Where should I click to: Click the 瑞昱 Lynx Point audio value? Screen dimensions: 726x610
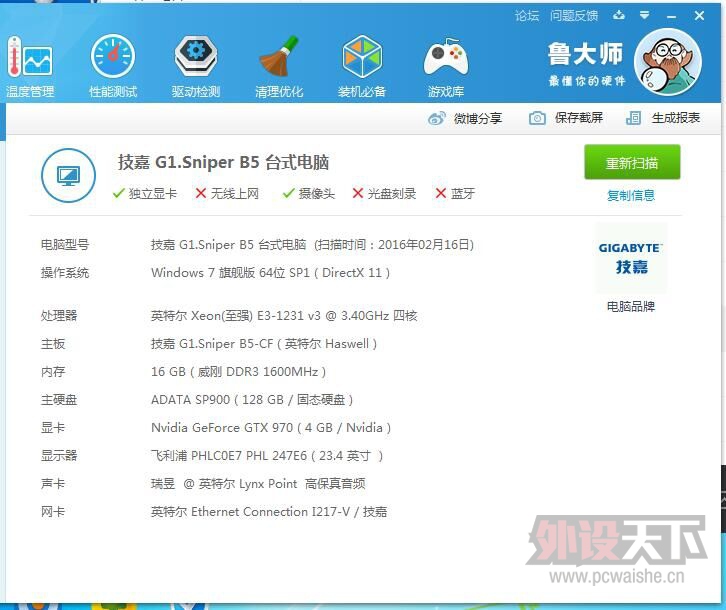coord(258,484)
